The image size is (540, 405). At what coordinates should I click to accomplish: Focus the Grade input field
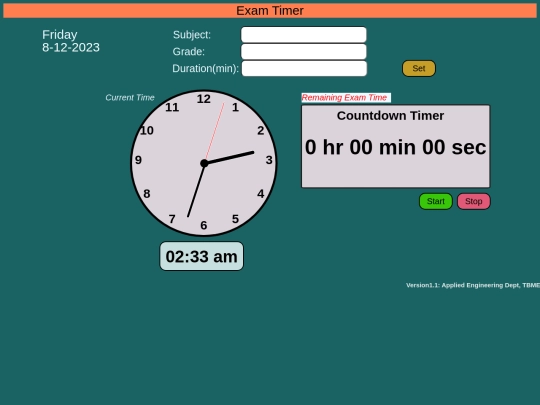click(x=304, y=52)
